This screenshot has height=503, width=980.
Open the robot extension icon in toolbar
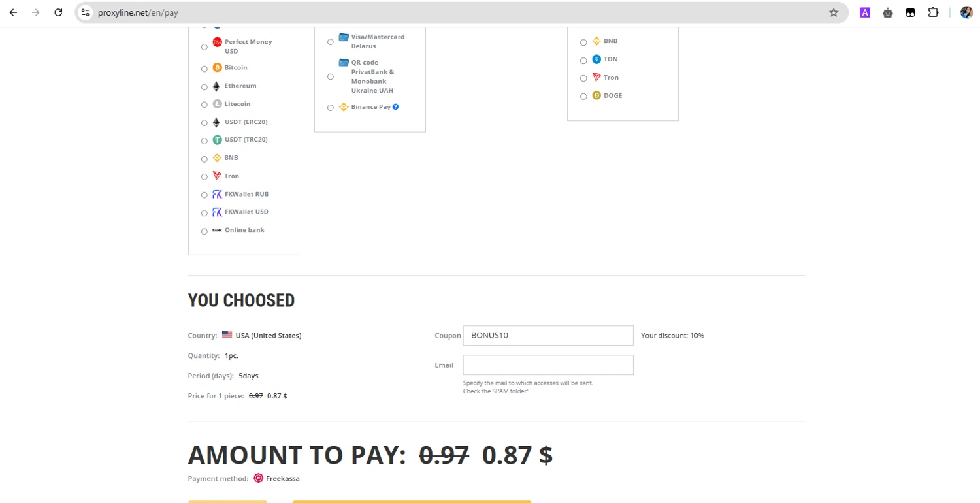pos(888,12)
